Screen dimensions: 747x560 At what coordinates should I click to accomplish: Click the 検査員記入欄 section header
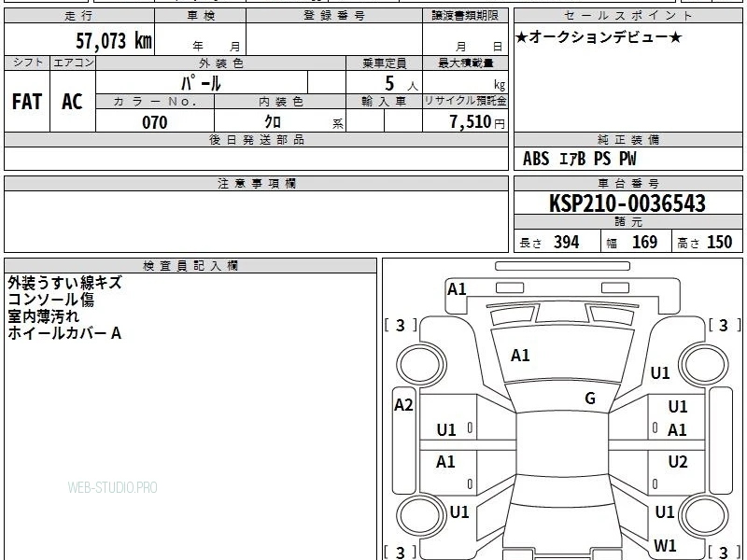coord(190,266)
